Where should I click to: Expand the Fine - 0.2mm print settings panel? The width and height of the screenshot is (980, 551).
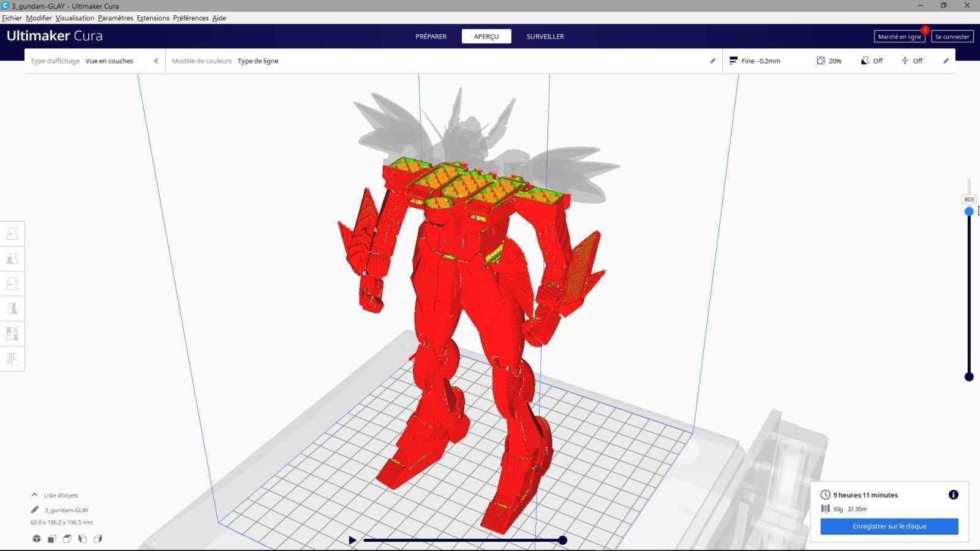point(839,61)
